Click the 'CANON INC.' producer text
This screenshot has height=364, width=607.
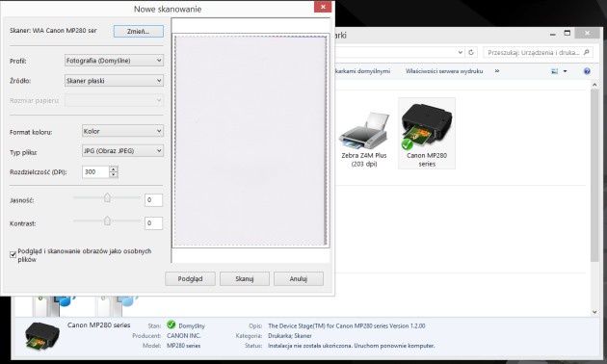coord(183,336)
